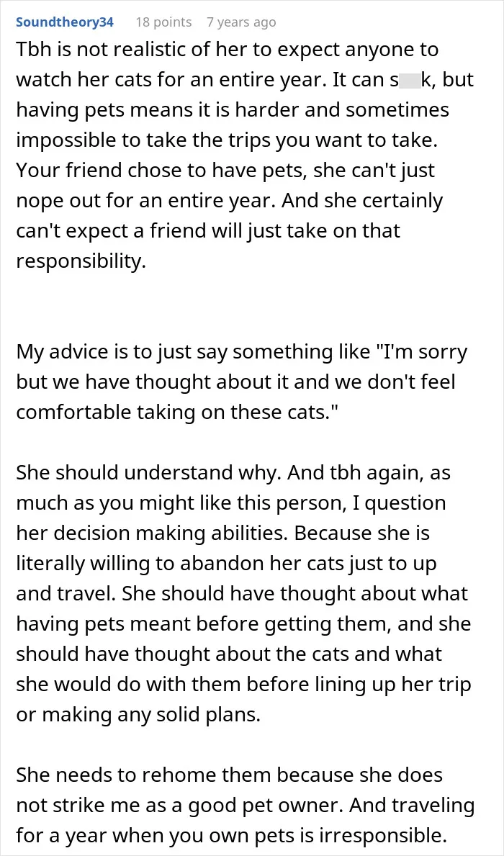Click the first paragraph beginning Tbh is not realistic

(x=244, y=155)
